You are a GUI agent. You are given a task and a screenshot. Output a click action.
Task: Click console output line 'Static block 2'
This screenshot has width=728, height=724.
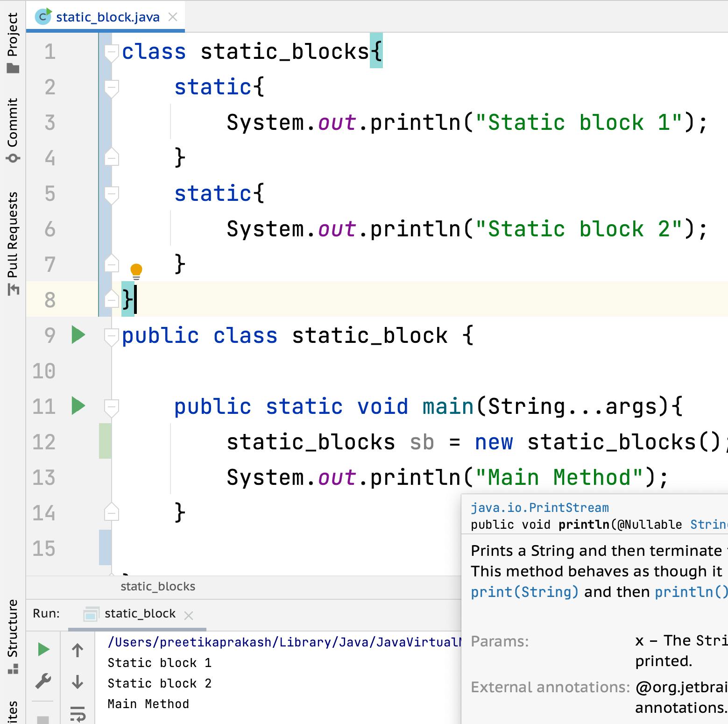coord(159,683)
